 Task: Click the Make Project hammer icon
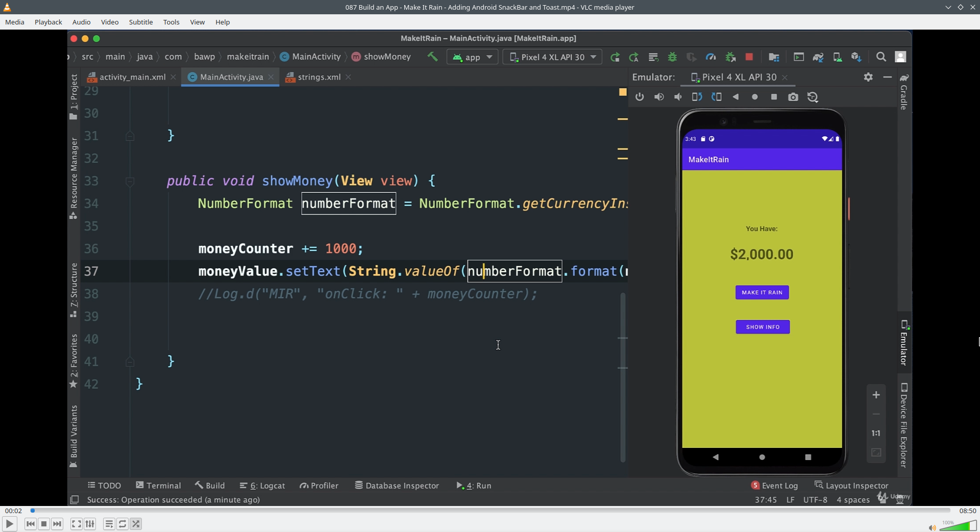click(x=432, y=57)
